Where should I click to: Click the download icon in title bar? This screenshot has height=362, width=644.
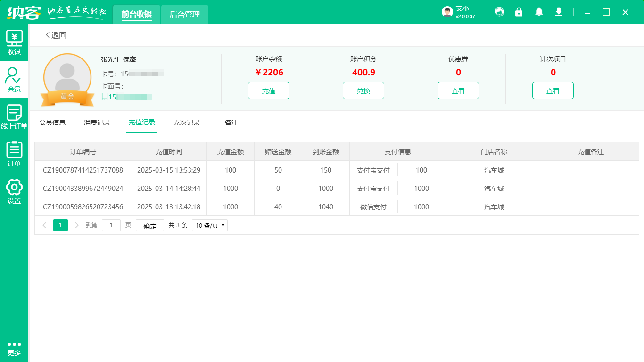pos(559,12)
